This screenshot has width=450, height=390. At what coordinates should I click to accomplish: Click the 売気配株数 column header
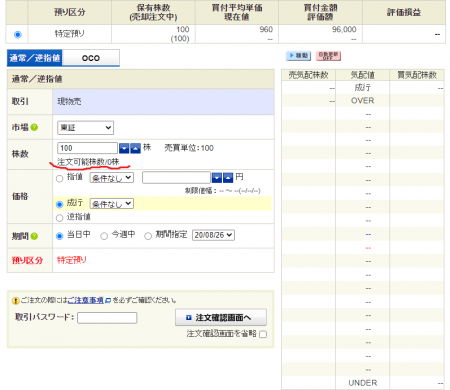pyautogui.click(x=308, y=75)
